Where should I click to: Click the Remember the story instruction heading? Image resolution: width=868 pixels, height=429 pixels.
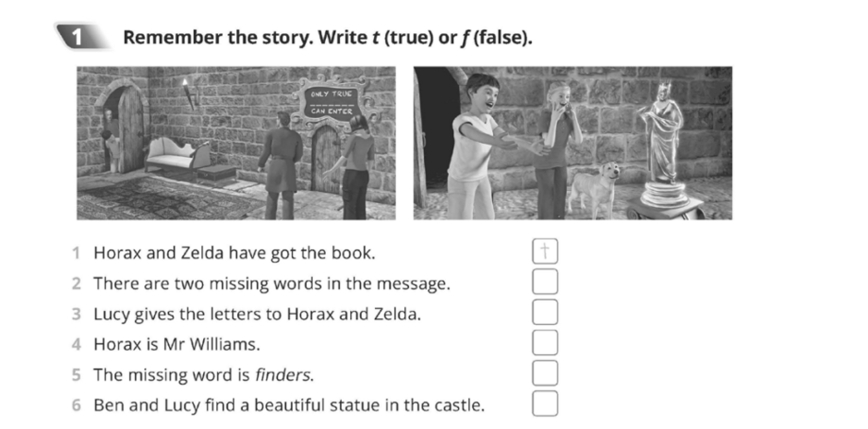pos(328,38)
